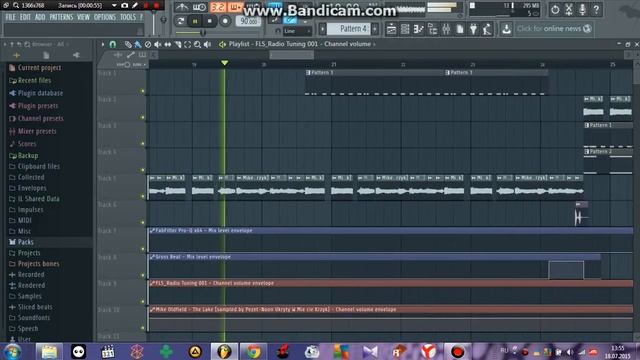The height and width of the screenshot is (360, 640).
Task: Select the Paint brush tool in Playlist
Action: (138, 44)
